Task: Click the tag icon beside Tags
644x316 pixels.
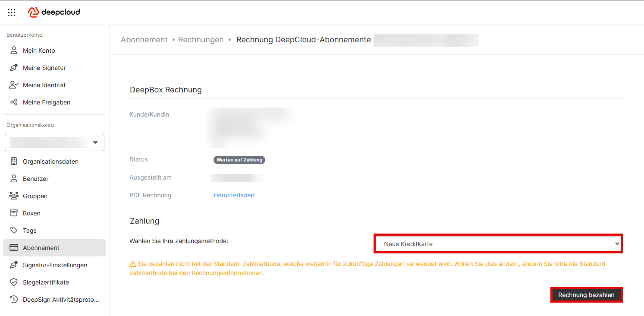Action: point(14,231)
